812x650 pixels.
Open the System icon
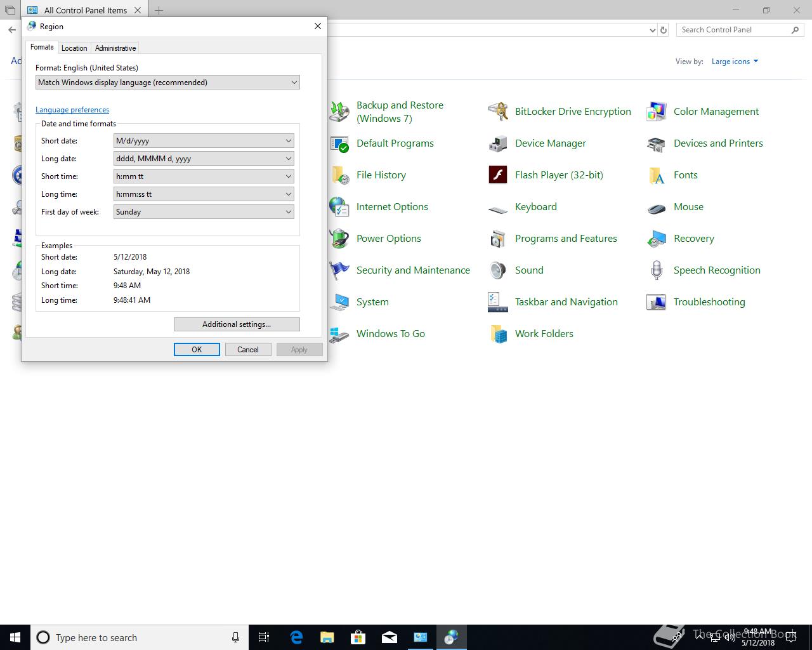339,302
